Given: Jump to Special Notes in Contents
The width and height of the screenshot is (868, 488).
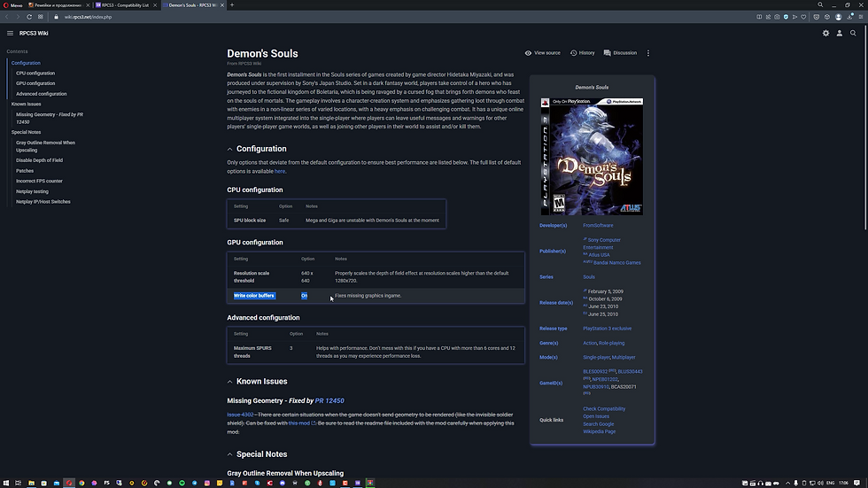Looking at the screenshot, I should pyautogui.click(x=26, y=132).
